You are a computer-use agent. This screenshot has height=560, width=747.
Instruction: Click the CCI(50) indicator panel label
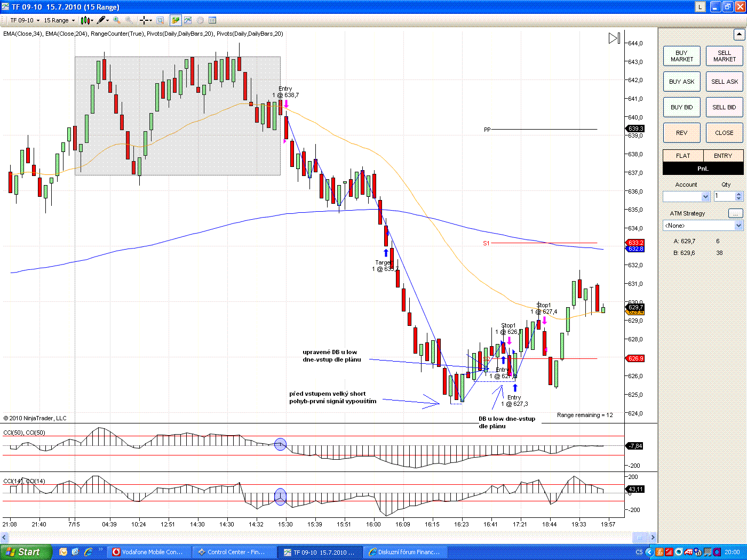pyautogui.click(x=25, y=433)
